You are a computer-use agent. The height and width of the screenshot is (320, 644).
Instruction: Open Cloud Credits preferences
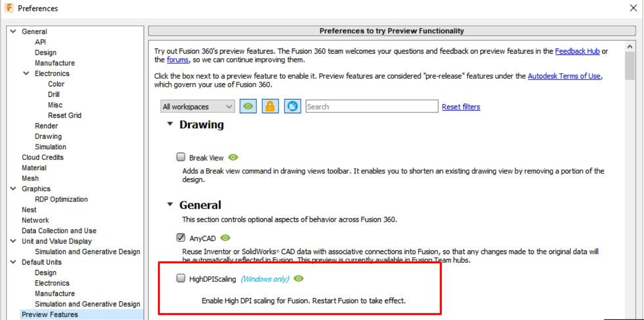[43, 157]
